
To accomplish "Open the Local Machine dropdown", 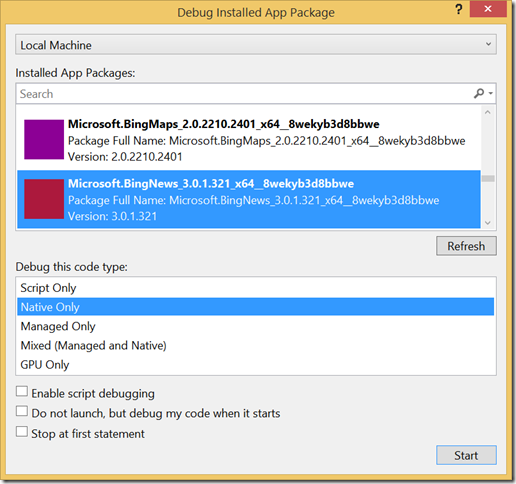I will click(256, 44).
